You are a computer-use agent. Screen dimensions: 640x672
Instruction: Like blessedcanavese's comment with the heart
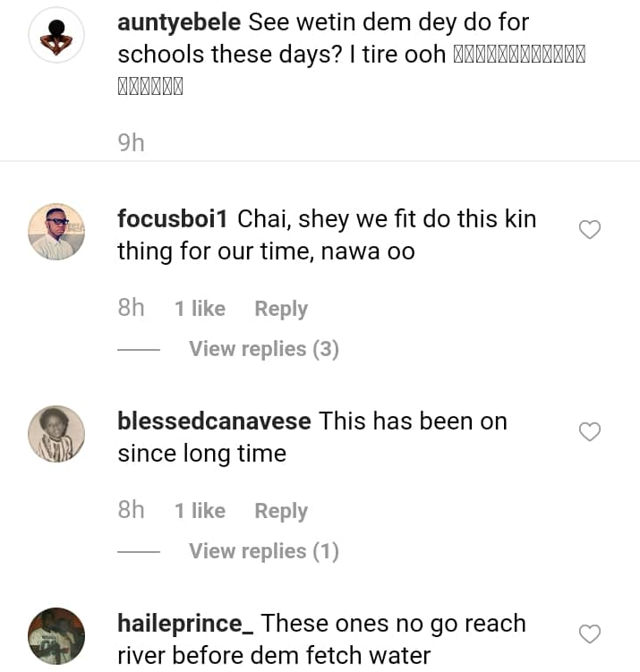(x=589, y=432)
